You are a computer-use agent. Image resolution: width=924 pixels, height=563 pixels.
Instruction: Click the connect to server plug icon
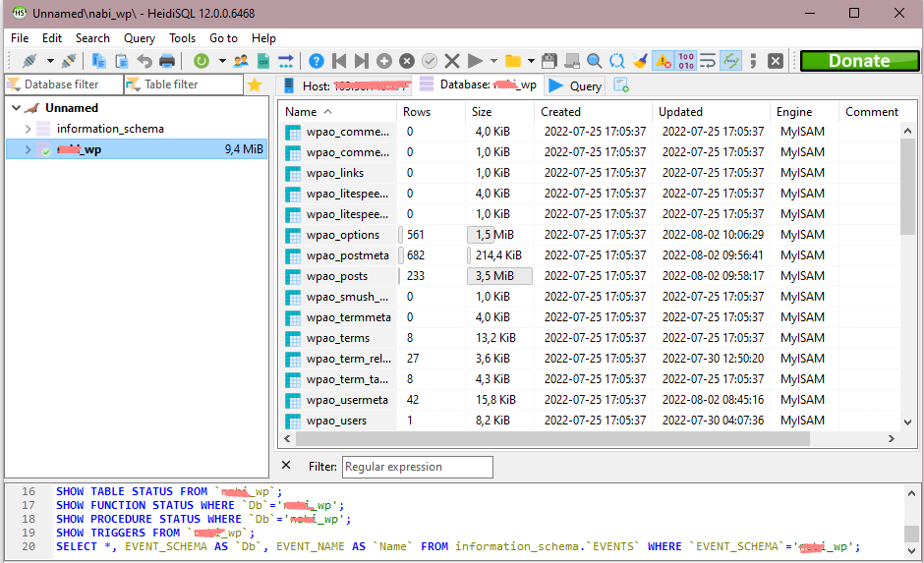click(29, 61)
